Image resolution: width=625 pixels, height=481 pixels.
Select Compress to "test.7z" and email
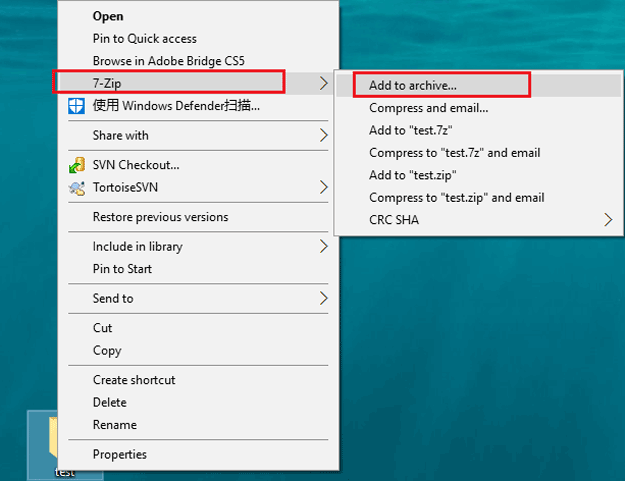click(x=479, y=152)
